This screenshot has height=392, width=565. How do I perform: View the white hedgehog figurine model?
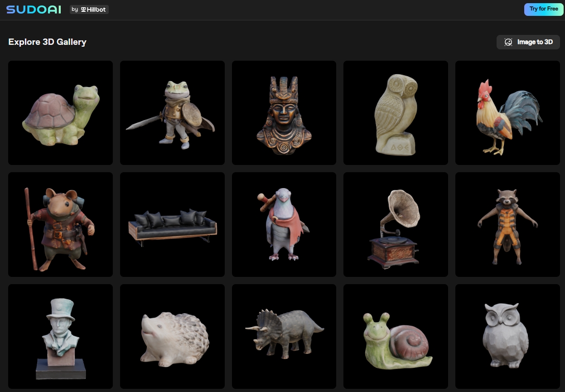(x=172, y=336)
